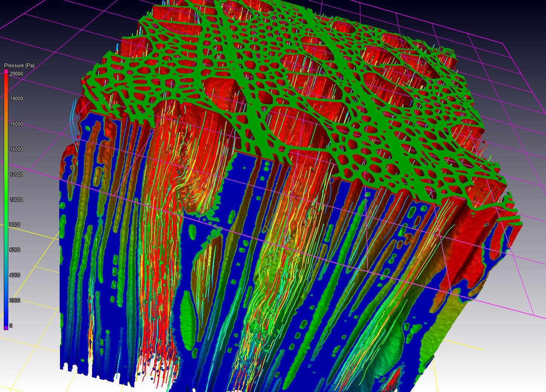Click the 18000 tick label on legend

(x=16, y=99)
